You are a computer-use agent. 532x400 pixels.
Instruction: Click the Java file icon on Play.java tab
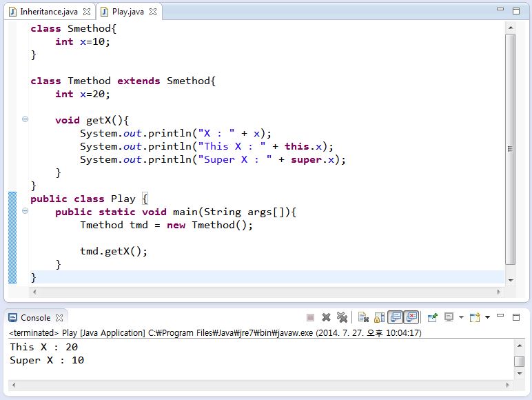point(105,12)
